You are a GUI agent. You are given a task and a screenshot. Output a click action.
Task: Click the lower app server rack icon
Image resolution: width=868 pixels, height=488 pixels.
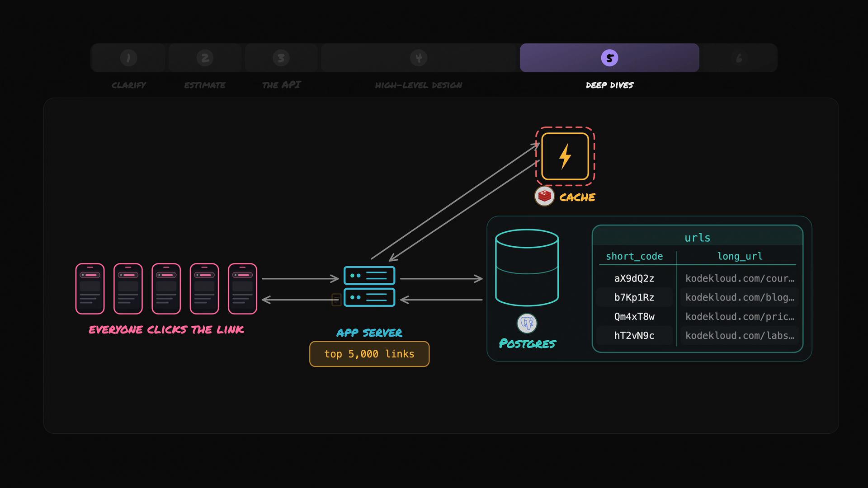coord(369,297)
